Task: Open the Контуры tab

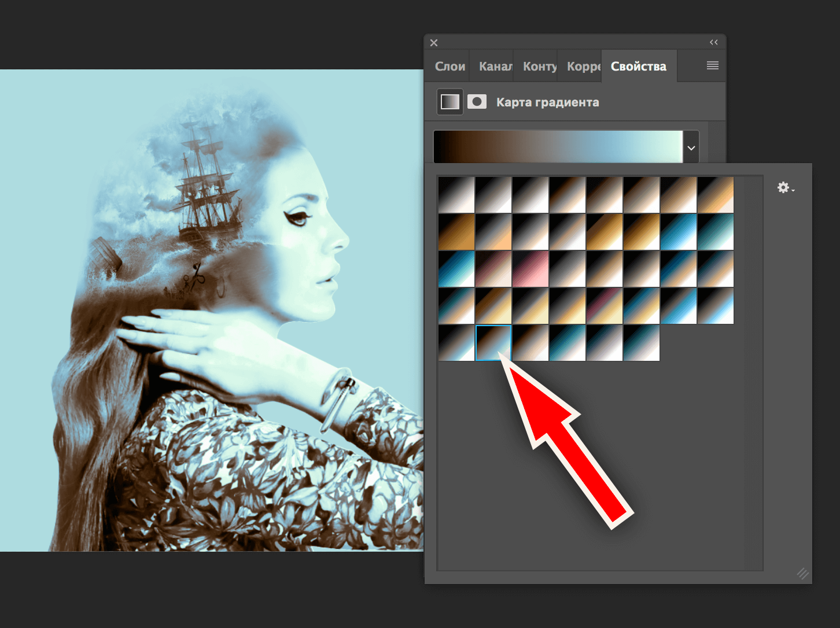Action: tap(539, 67)
